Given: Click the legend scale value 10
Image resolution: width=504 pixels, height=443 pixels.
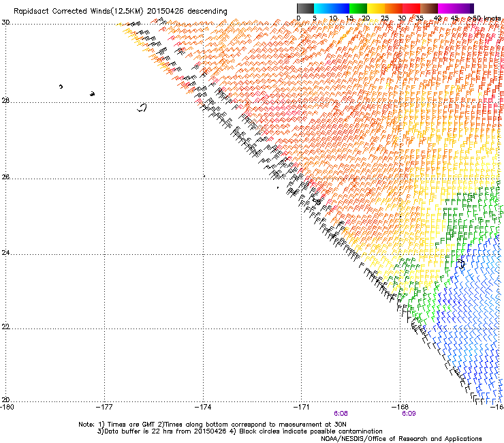Looking at the screenshot, I should click(333, 18).
